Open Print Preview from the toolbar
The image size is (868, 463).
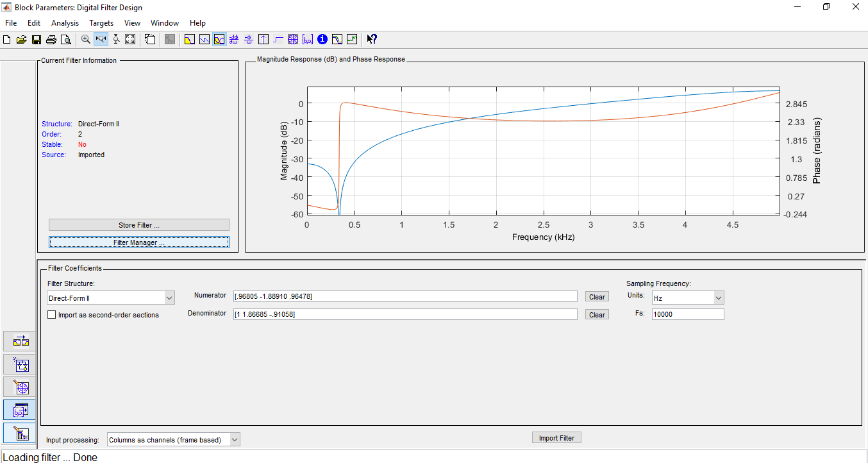click(65, 39)
